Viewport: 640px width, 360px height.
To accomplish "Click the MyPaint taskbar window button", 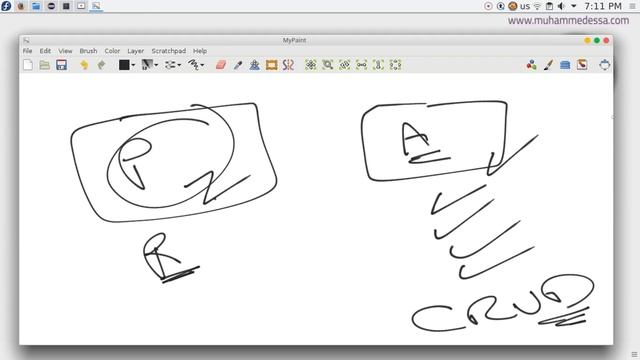I will [96, 6].
